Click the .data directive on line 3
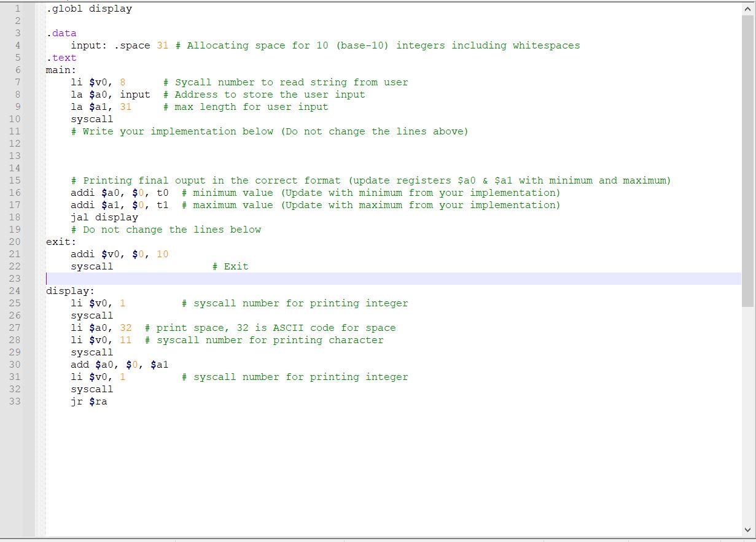 click(61, 33)
